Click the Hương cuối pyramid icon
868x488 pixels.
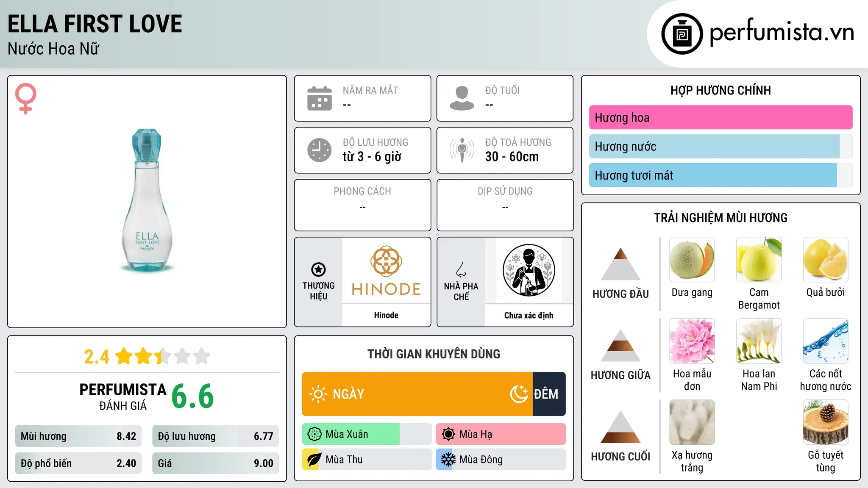620,427
